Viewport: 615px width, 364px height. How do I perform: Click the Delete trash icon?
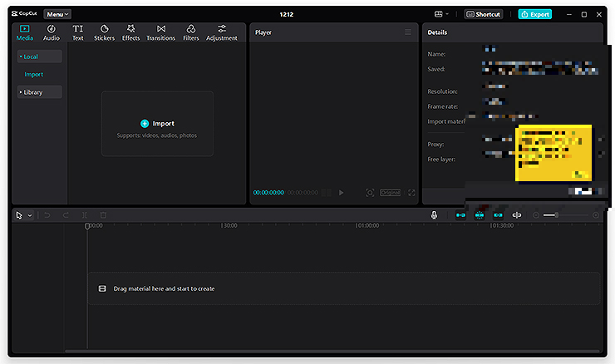pos(103,215)
